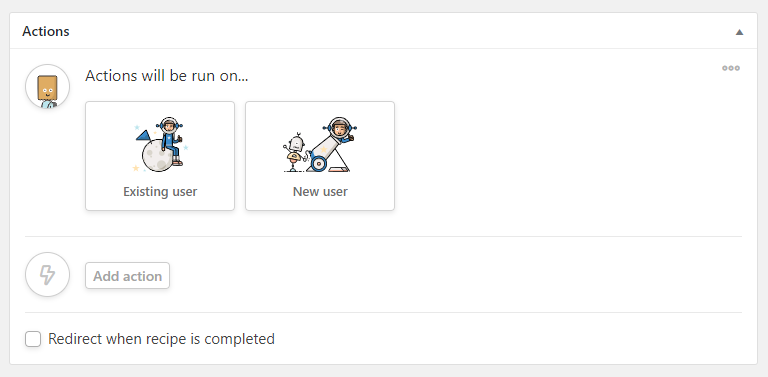Click the Redirect when recipe is completed label
Image resolution: width=768 pixels, height=377 pixels.
pyautogui.click(x=161, y=339)
